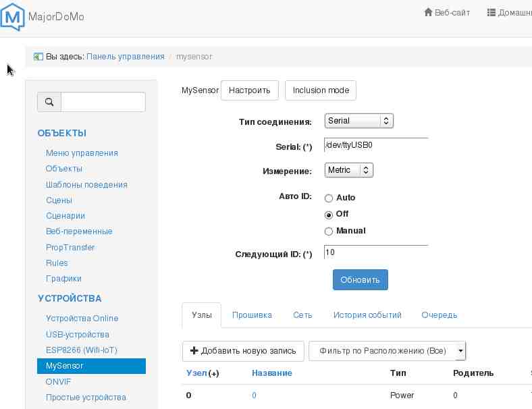The height and width of the screenshot is (409, 532).
Task: Open the Тип соединения Serial dropdown
Action: (359, 121)
